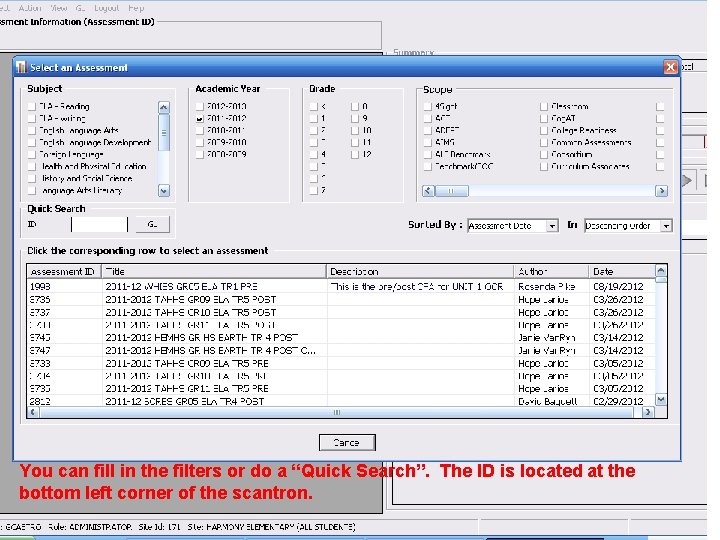Check the 2012-2013 academic year
This screenshot has width=720, height=540.
click(200, 107)
